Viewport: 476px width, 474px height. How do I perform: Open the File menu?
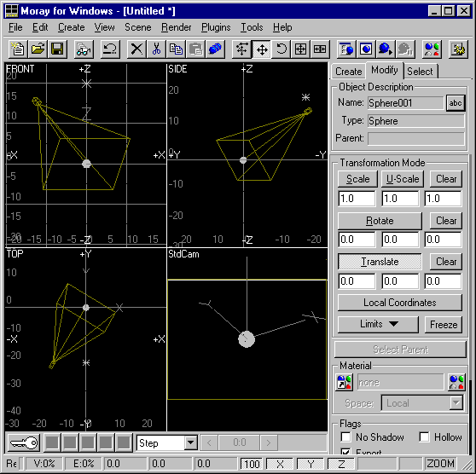click(x=15, y=27)
